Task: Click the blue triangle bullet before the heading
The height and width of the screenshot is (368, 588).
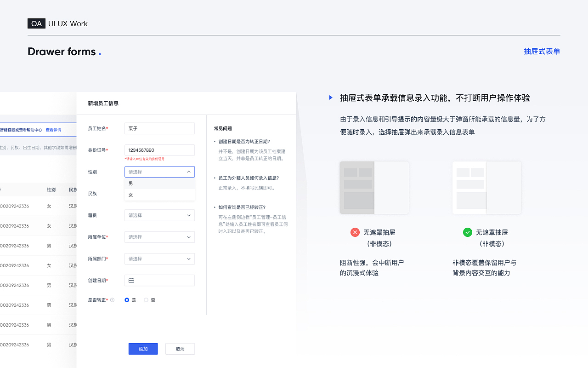Action: [331, 98]
